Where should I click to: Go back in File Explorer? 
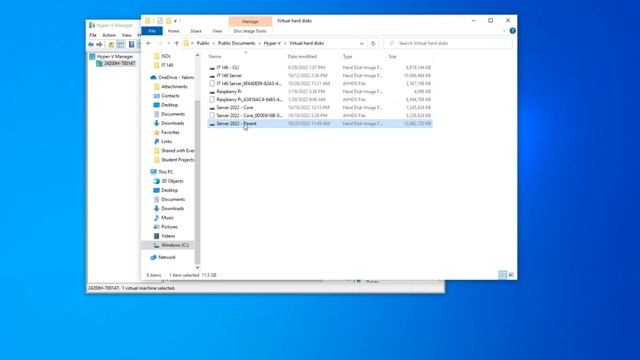pyautogui.click(x=149, y=43)
